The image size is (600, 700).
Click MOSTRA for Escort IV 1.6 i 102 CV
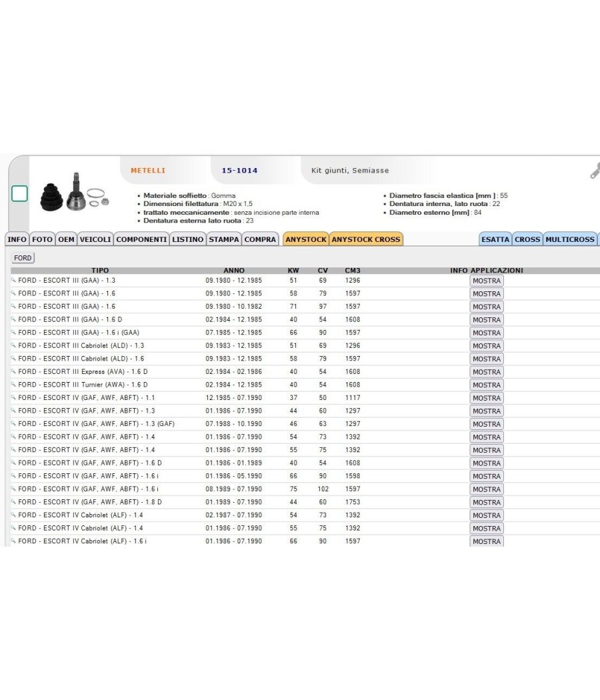(x=487, y=489)
